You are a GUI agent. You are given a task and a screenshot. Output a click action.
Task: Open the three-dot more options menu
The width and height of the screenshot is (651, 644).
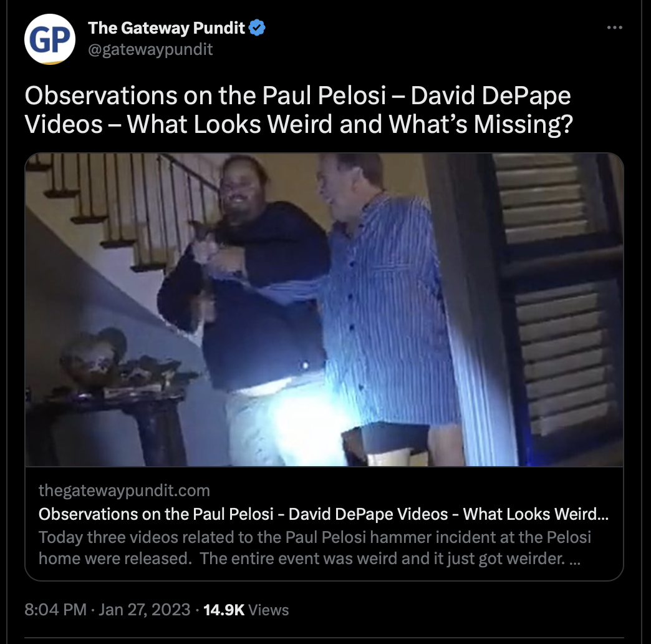(x=614, y=27)
